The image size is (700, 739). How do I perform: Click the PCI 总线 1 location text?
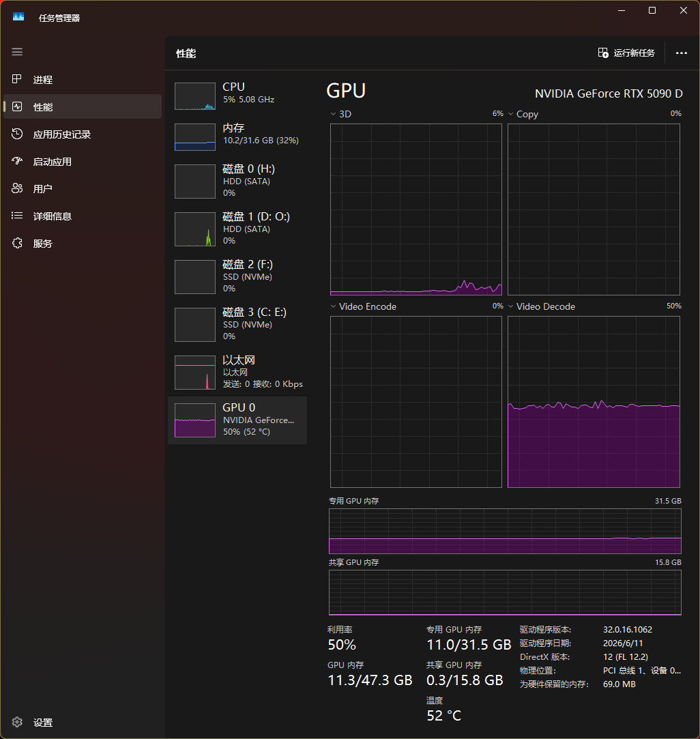[x=641, y=671]
